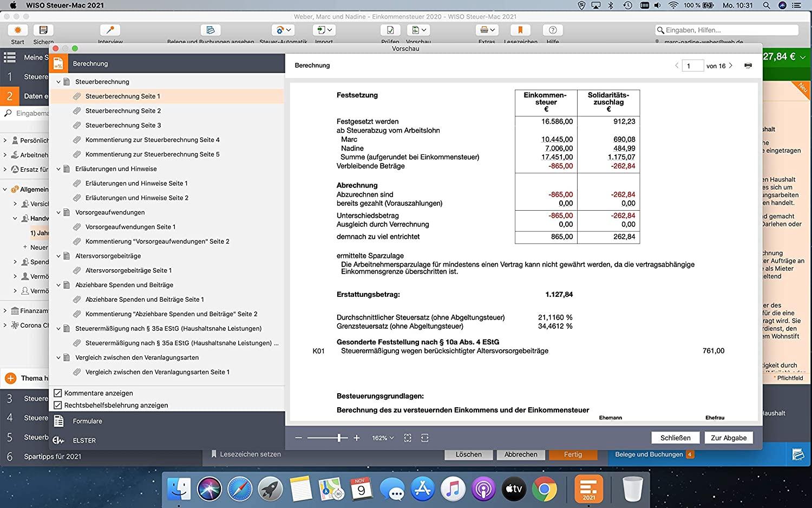Open the Formulare section
Viewport: 812px width, 508px height.
pos(167,421)
